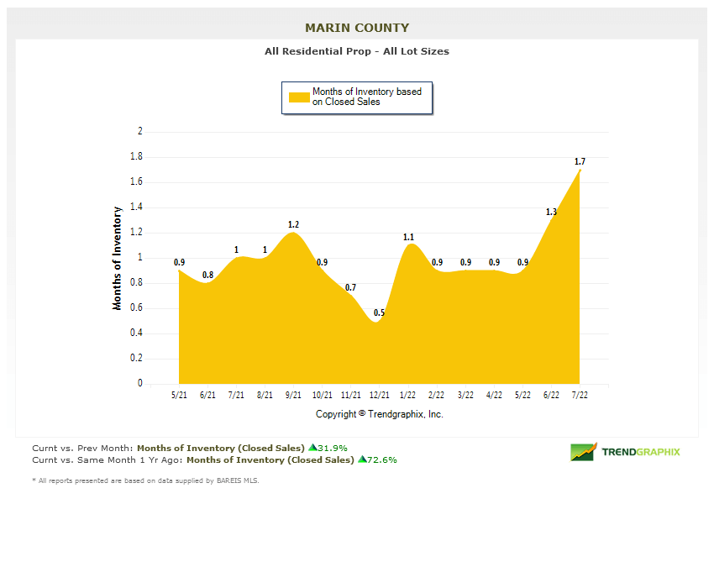Click the 1.1 data point label

(x=408, y=237)
